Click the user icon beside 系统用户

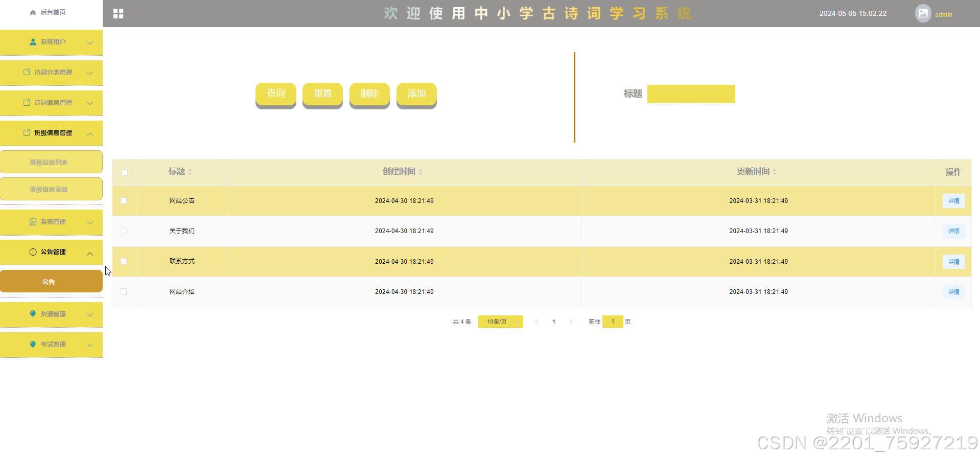click(33, 42)
